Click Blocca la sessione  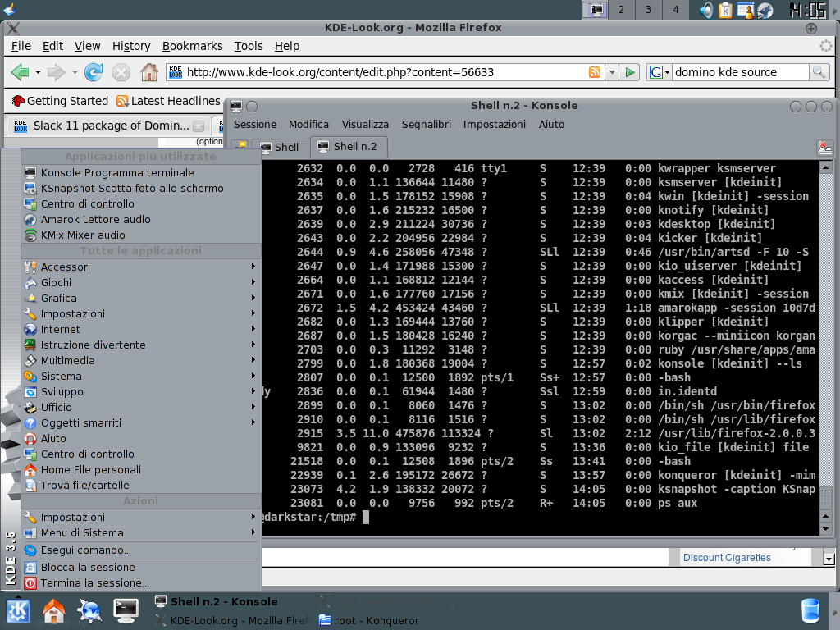(x=141, y=567)
